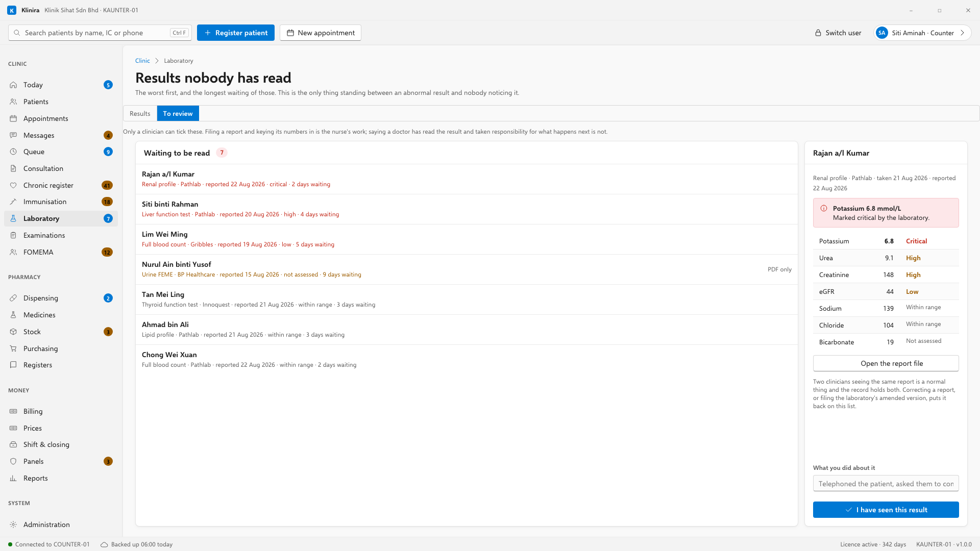Click the Laboratory flask icon

click(13, 218)
